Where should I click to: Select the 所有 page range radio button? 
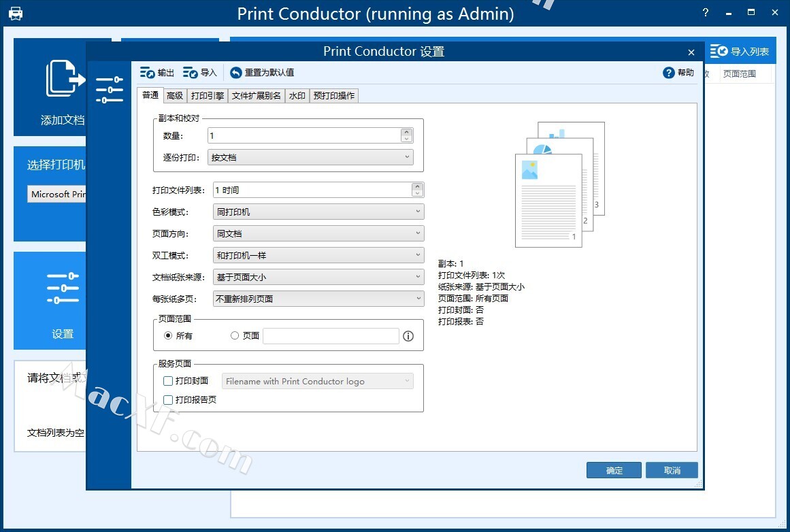pyautogui.click(x=168, y=335)
